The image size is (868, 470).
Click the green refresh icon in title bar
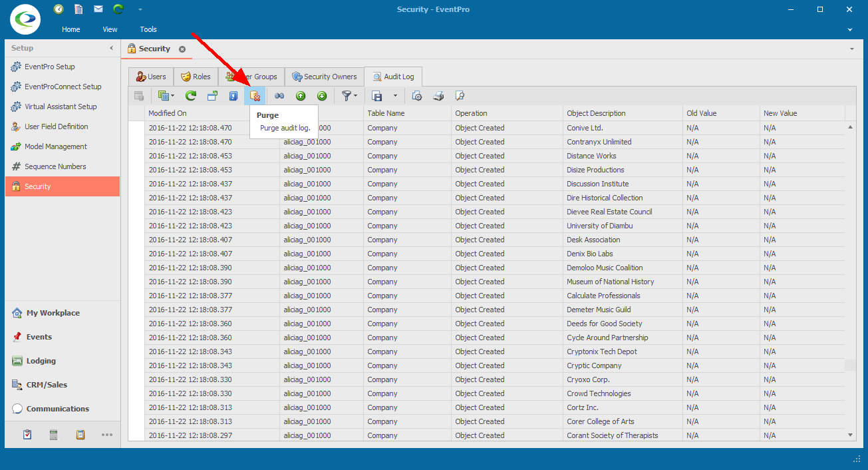pos(118,9)
